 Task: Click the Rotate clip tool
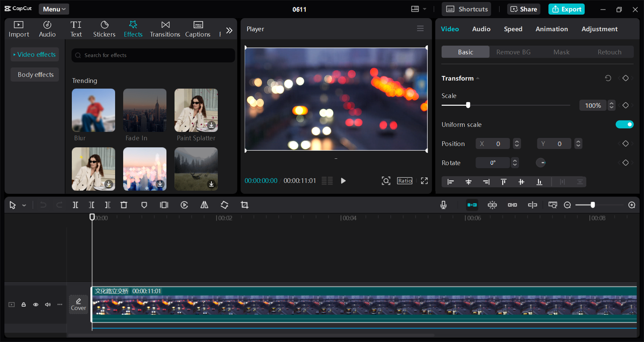point(224,205)
